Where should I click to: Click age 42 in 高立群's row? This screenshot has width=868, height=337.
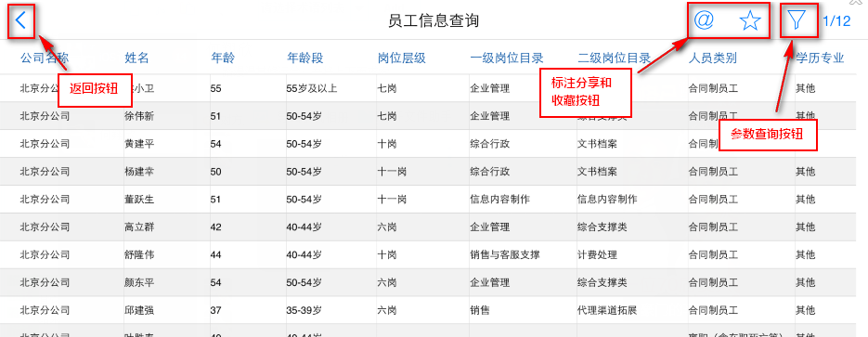(216, 227)
